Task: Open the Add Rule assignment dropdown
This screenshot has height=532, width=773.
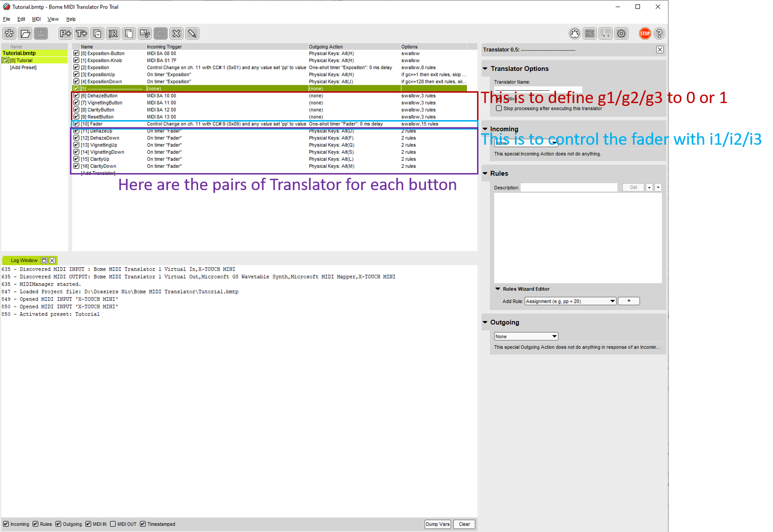Action: [x=570, y=301]
